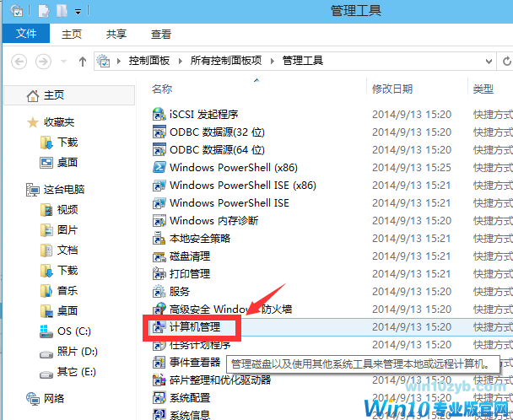Go forward with the Forward arrow button
This screenshot has width=513, height=420.
(x=43, y=62)
